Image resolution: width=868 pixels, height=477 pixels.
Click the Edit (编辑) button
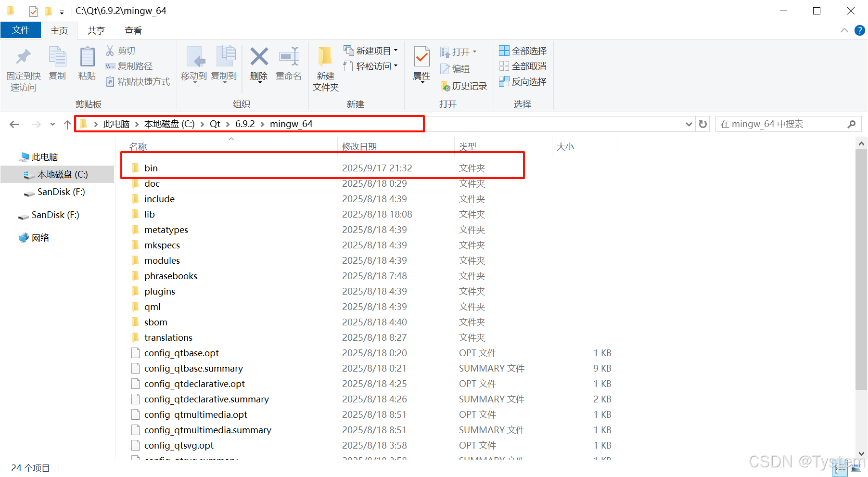click(455, 69)
